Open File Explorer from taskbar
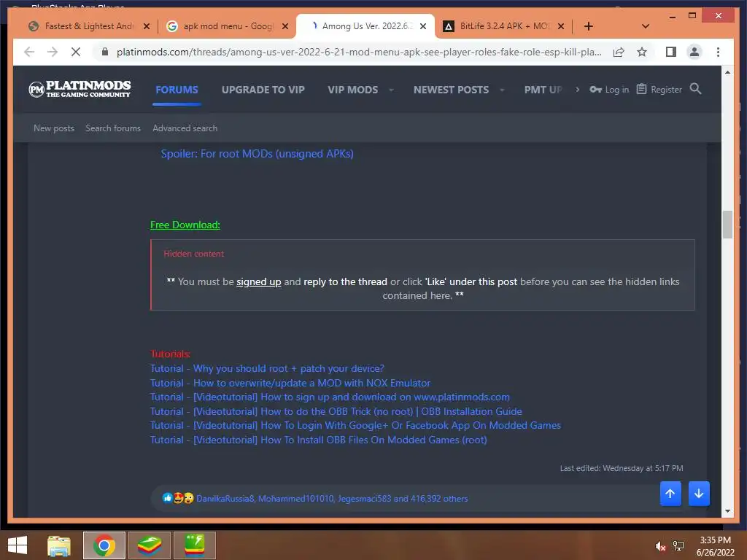 59,545
